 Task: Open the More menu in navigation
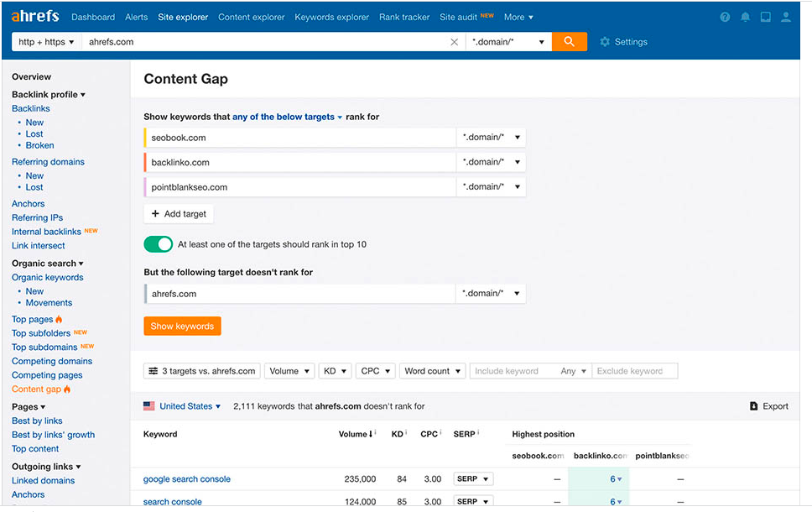coord(518,16)
